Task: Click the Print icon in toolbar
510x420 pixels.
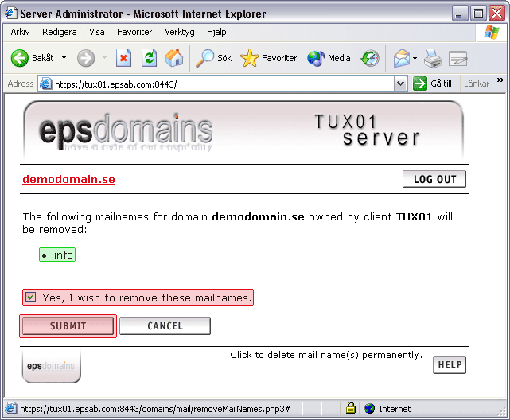Action: (x=432, y=58)
